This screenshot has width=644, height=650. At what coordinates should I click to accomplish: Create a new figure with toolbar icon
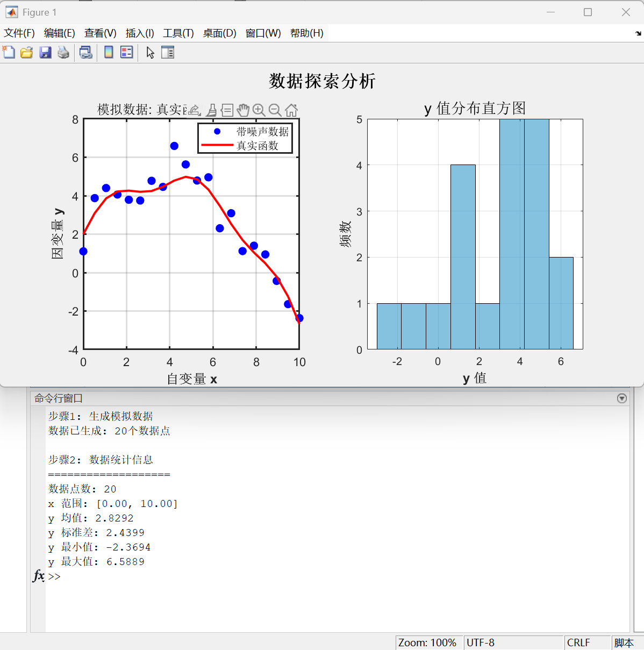point(9,52)
